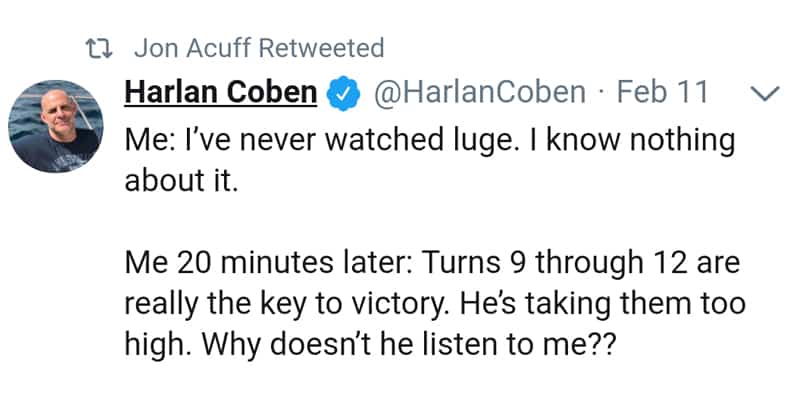Visit the @HarlanCoben handle
This screenshot has height=400, width=800.
(479, 94)
